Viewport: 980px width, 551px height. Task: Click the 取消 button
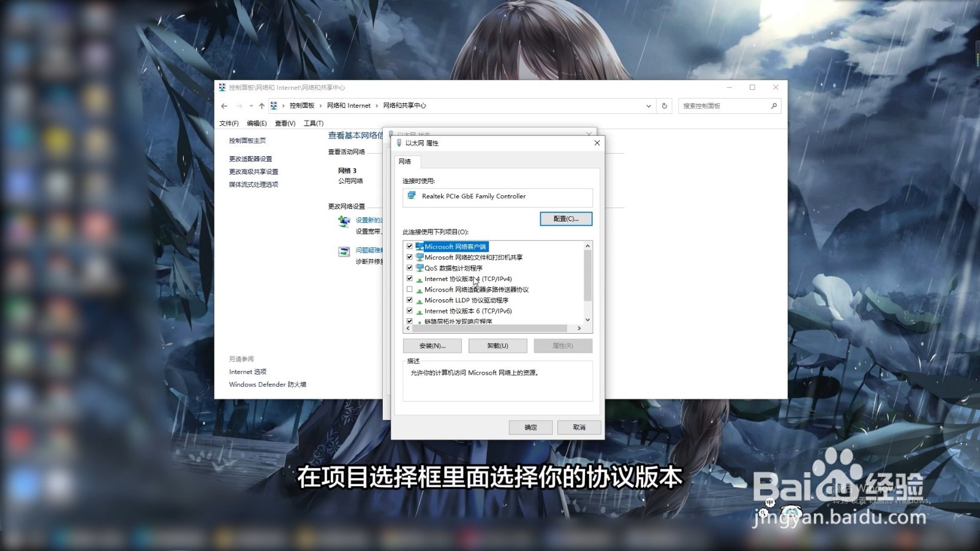579,427
